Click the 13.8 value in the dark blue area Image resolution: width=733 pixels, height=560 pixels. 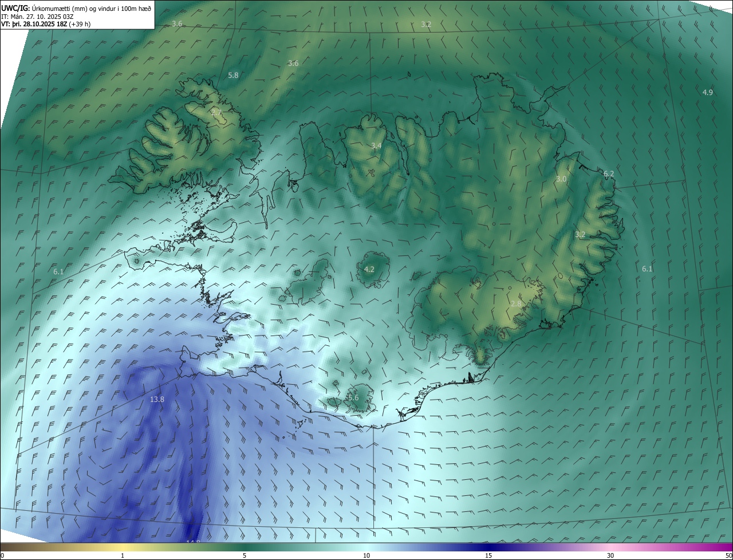pos(157,399)
